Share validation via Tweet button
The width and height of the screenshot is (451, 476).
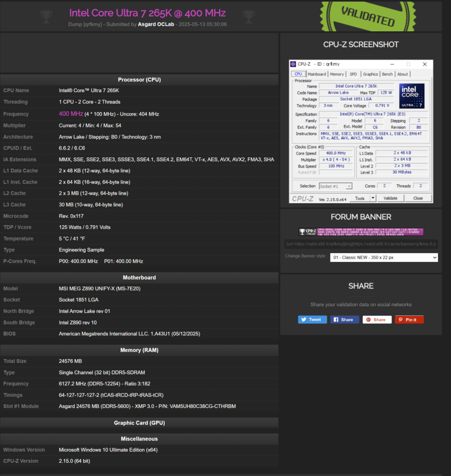(x=312, y=320)
